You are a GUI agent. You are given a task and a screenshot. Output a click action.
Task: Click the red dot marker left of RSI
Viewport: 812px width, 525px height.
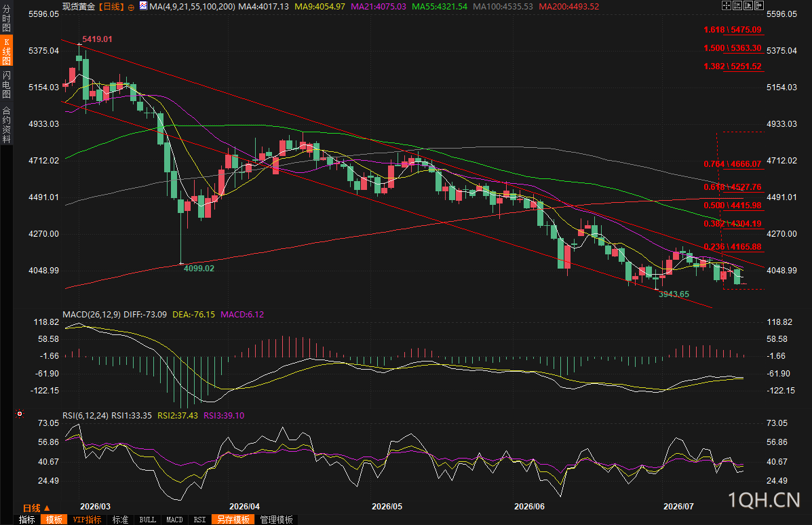(20, 414)
